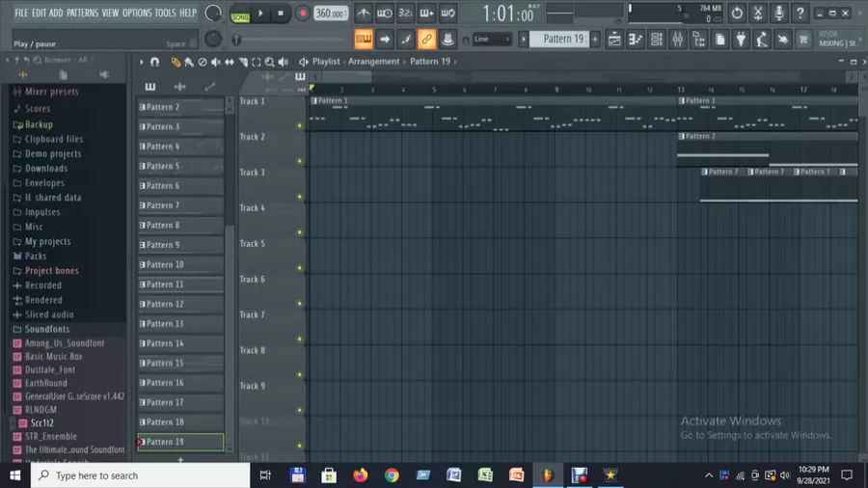The height and width of the screenshot is (488, 868).
Task: Select Pattern 7 in the picker list
Action: coord(180,205)
